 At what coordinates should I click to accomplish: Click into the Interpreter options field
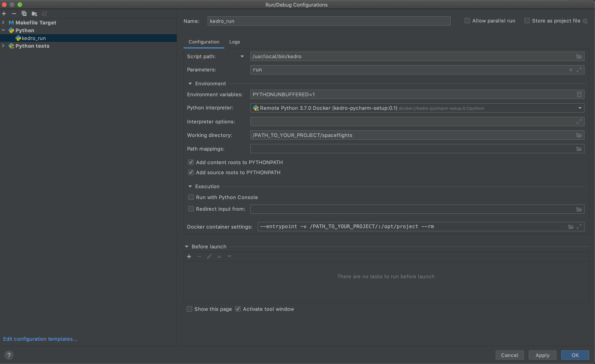(410, 121)
